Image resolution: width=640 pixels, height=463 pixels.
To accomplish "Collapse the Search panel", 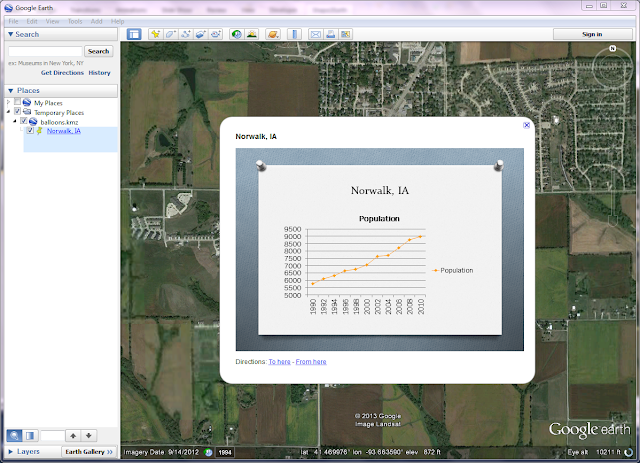I will [11, 34].
